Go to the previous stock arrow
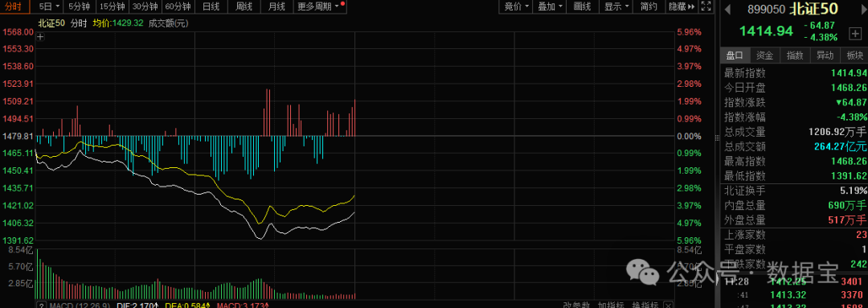Viewport: 868px width, 308px height. (727, 9)
